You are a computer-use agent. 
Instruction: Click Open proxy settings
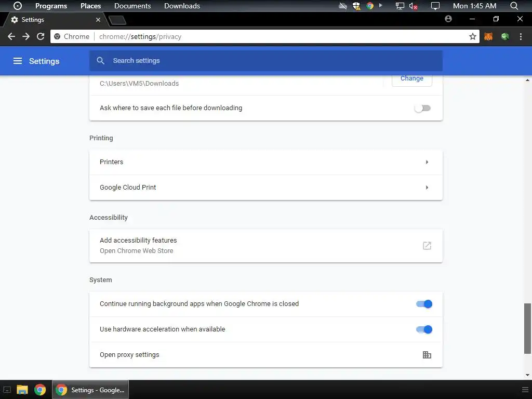[x=265, y=354]
